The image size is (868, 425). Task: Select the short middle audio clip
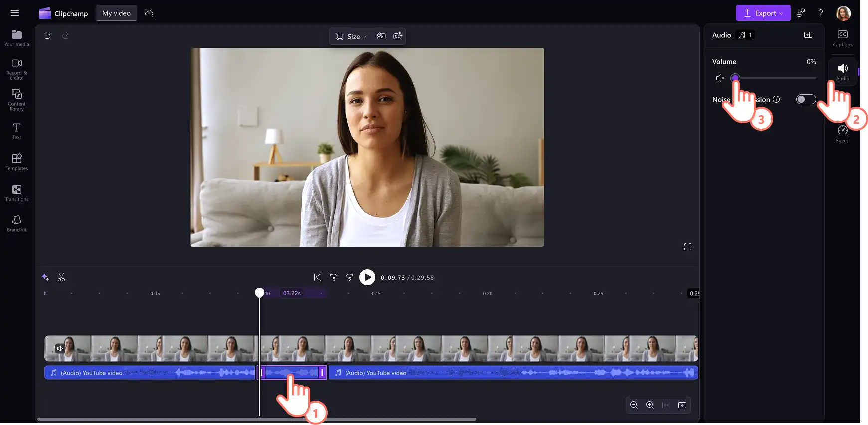point(292,373)
